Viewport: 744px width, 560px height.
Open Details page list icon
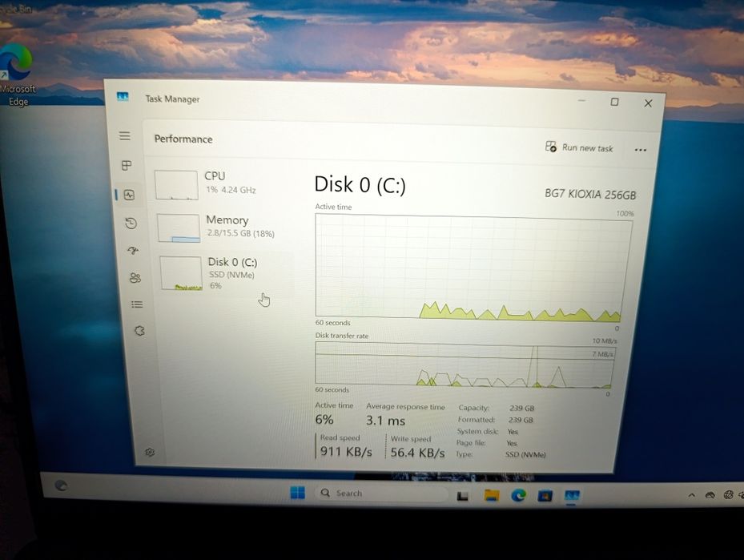(137, 304)
